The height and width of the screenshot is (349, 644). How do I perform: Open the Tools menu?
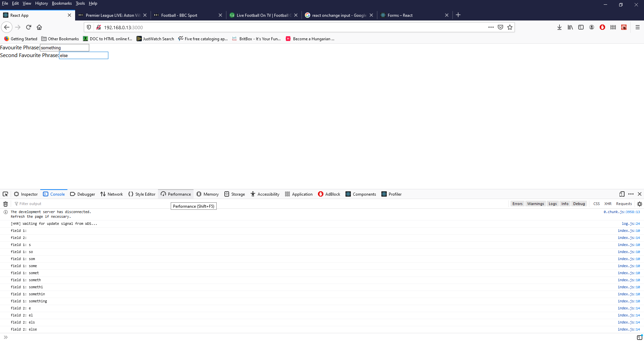tap(80, 3)
